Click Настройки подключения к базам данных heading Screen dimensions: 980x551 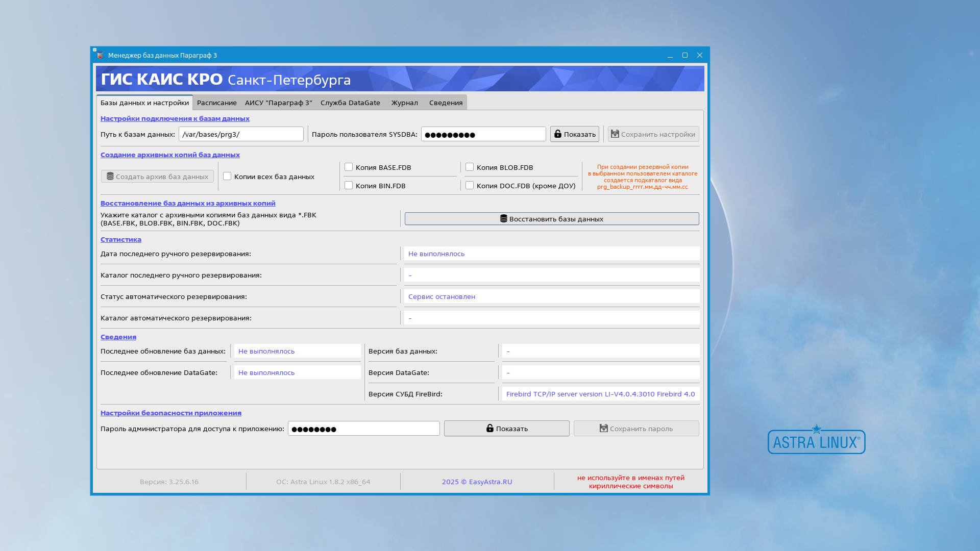[x=175, y=118]
